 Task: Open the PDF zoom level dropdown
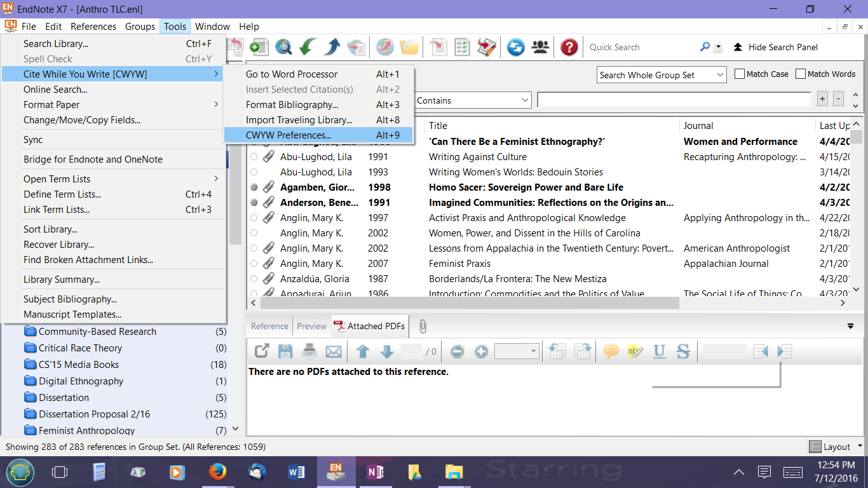point(517,351)
